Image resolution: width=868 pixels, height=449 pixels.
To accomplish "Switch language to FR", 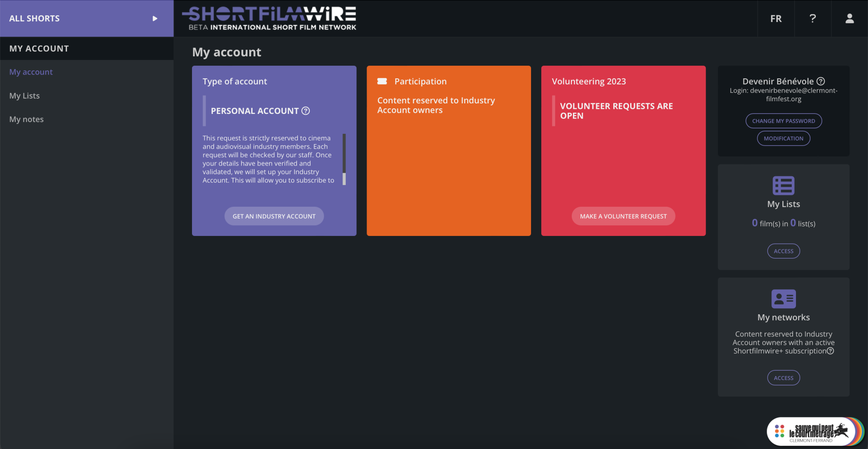I will [x=776, y=18].
